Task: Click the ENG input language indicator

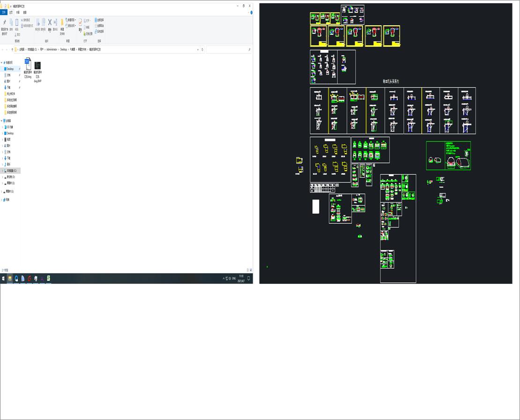Action: pyautogui.click(x=234, y=279)
